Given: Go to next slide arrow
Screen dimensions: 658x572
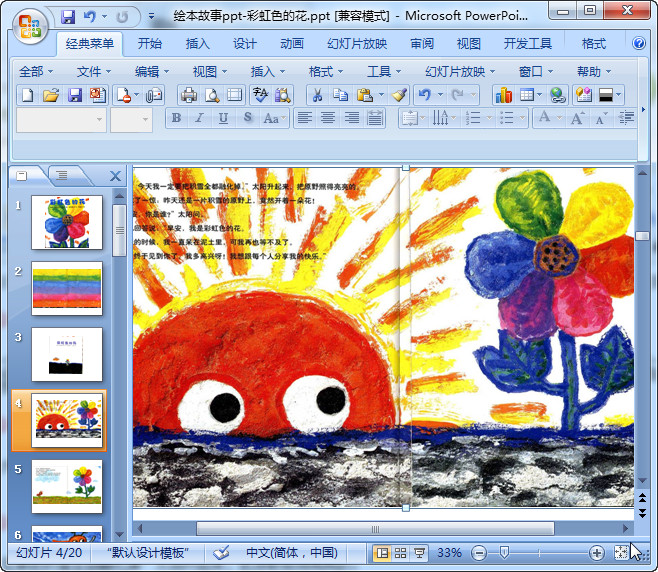Looking at the screenshot, I should tap(642, 512).
